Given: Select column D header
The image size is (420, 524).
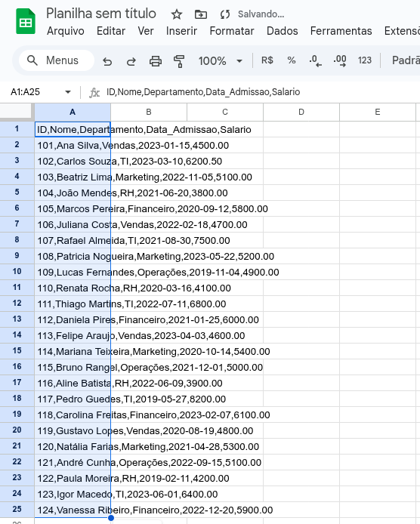Looking at the screenshot, I should tap(301, 113).
